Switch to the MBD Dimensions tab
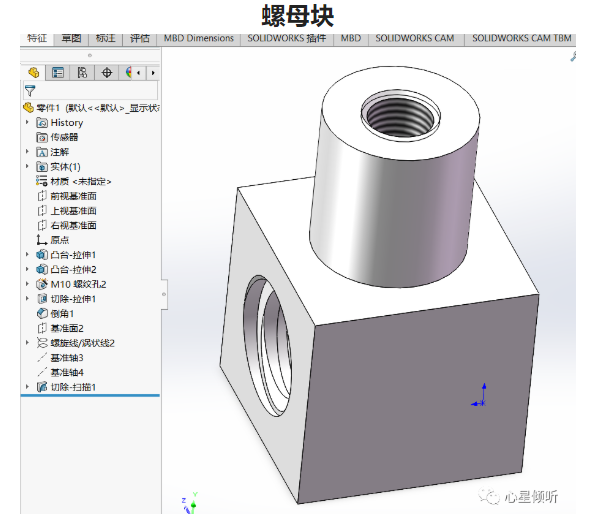This screenshot has height=514, width=589. click(x=199, y=38)
